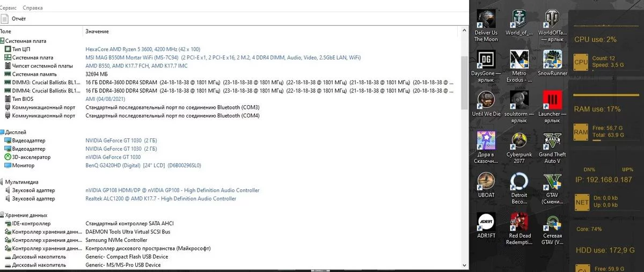Screen dimensions: 644x272
Task: Click the IDE-контроллер row icon
Action: pos(8,223)
